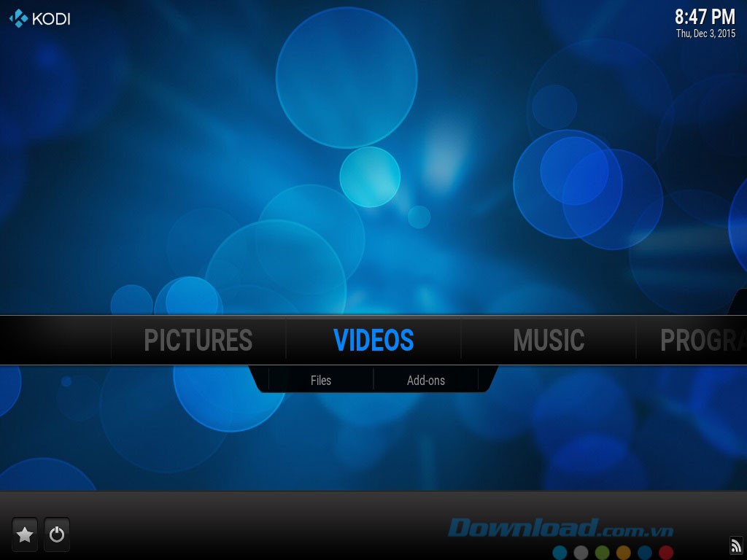Pick the dark blue color dot
Screen dimensions: 747x560
pos(645,552)
